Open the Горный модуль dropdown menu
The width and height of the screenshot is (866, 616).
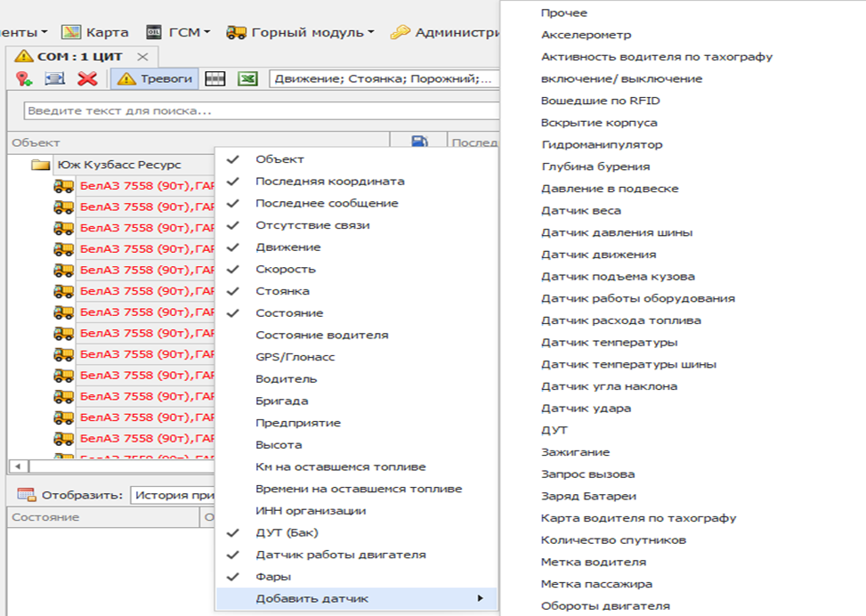[301, 32]
